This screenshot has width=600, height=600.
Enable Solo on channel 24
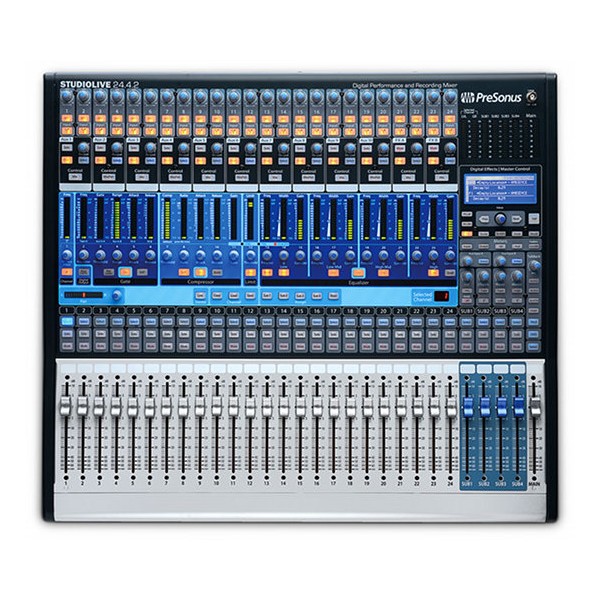pos(449,334)
